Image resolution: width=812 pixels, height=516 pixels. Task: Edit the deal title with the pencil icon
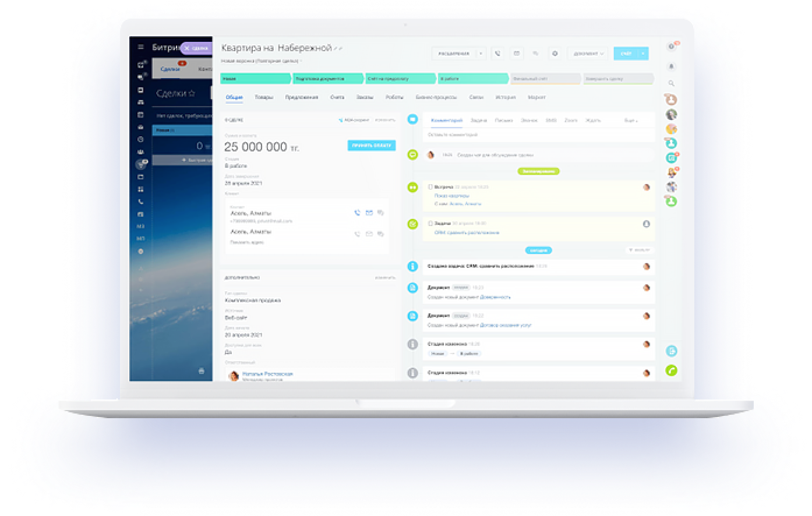[x=336, y=48]
